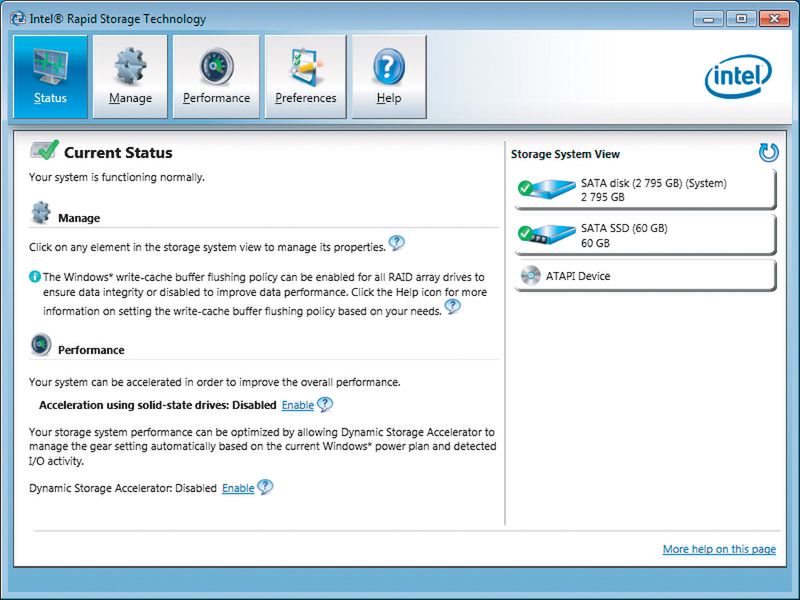Click the Current Status checkmark icon
This screenshot has height=600, width=800.
pos(44,150)
